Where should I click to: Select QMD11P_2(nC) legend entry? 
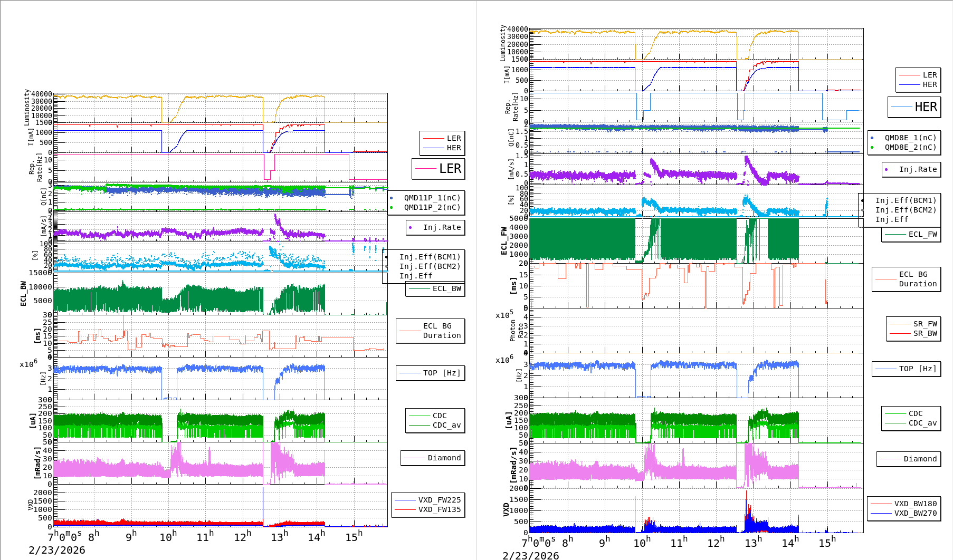432,208
